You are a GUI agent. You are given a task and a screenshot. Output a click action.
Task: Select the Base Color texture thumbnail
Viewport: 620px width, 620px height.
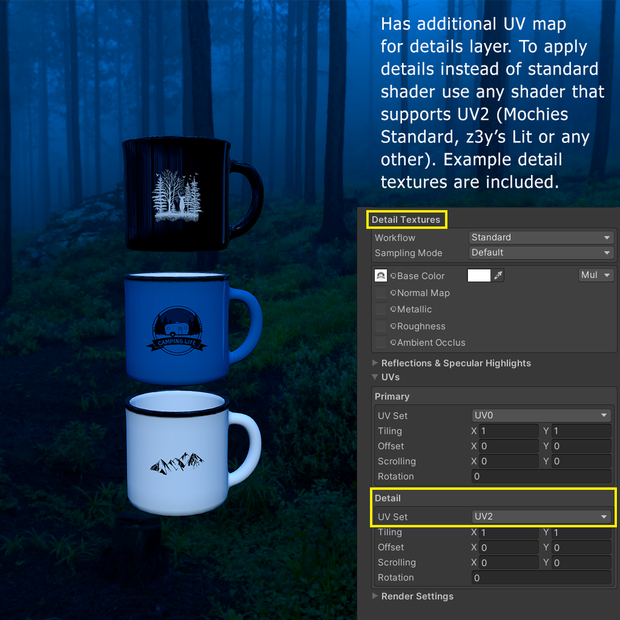[381, 276]
